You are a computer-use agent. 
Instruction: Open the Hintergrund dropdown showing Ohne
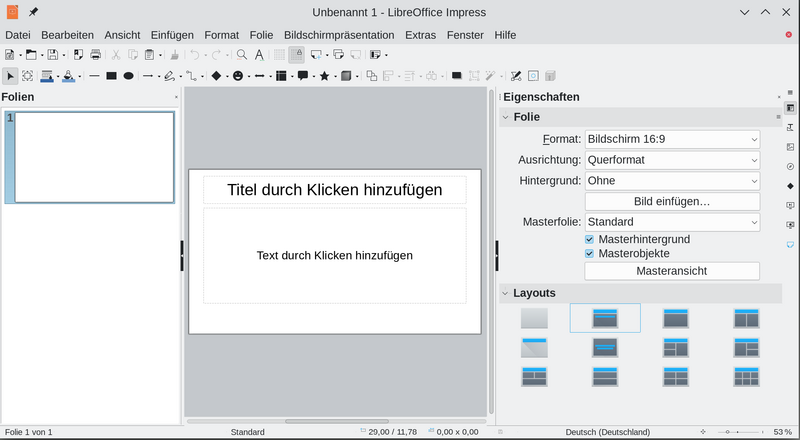pos(672,181)
